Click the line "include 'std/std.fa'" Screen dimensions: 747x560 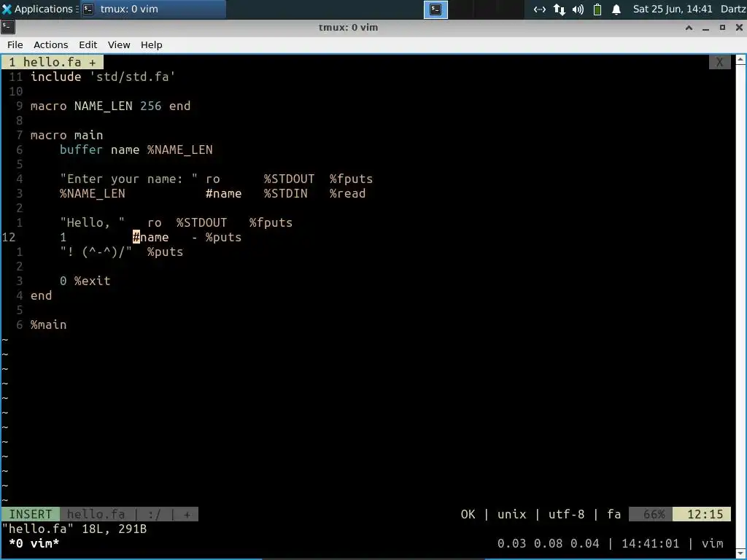pos(103,77)
